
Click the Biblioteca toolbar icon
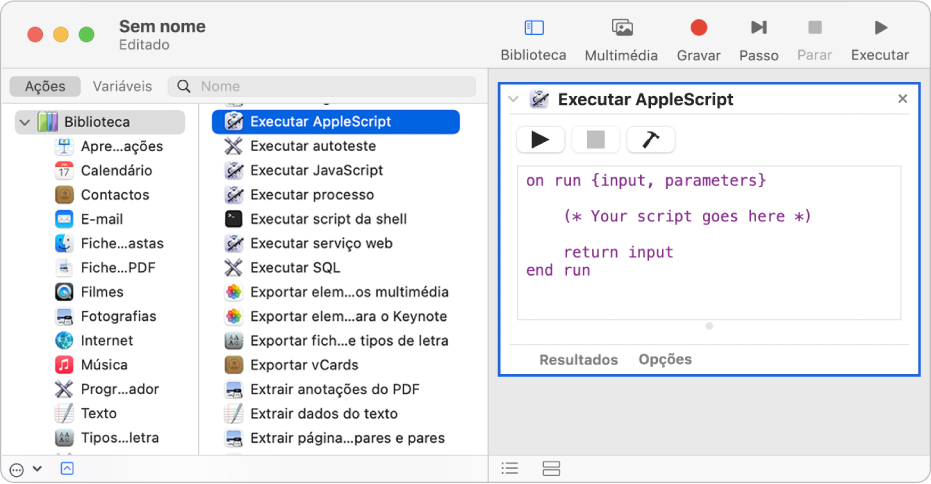pos(533,29)
